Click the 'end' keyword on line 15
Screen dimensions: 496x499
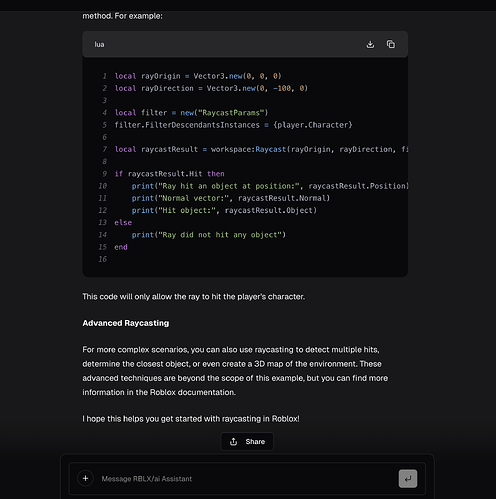pos(121,247)
